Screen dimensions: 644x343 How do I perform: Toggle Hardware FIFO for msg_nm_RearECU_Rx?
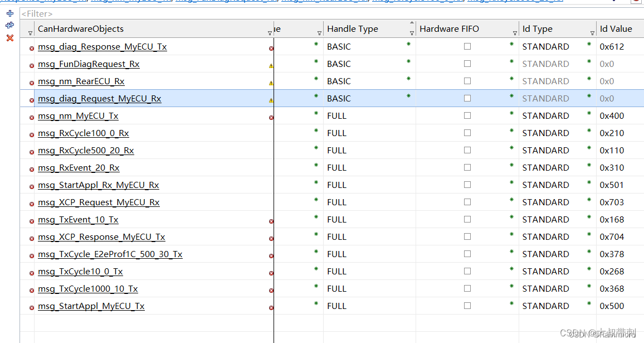tap(467, 81)
